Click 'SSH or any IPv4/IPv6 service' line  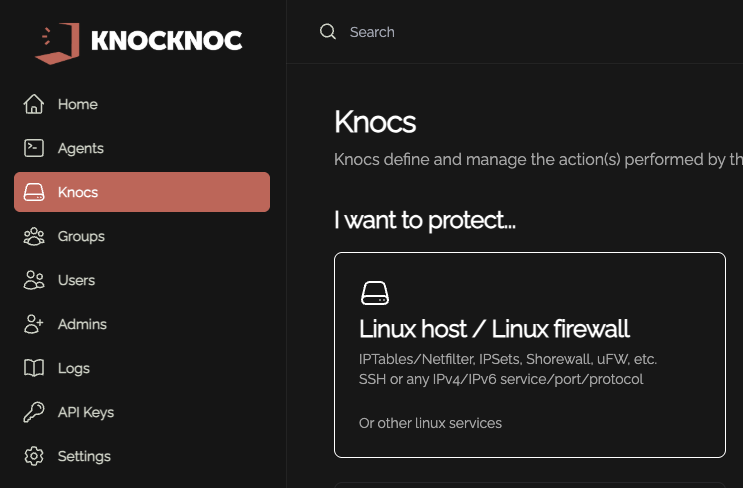(501, 380)
